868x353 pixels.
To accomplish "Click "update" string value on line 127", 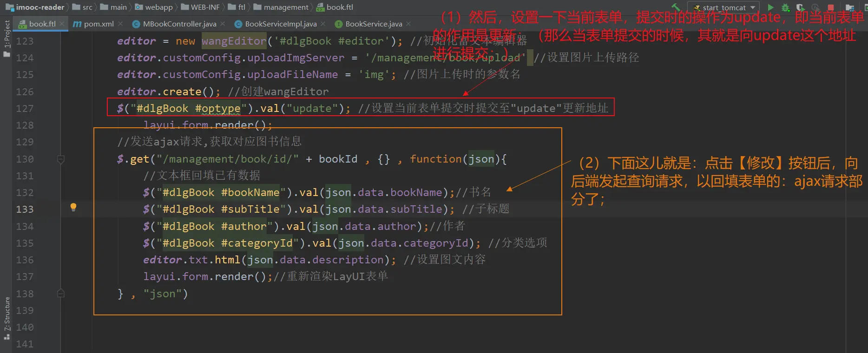I will (312, 109).
